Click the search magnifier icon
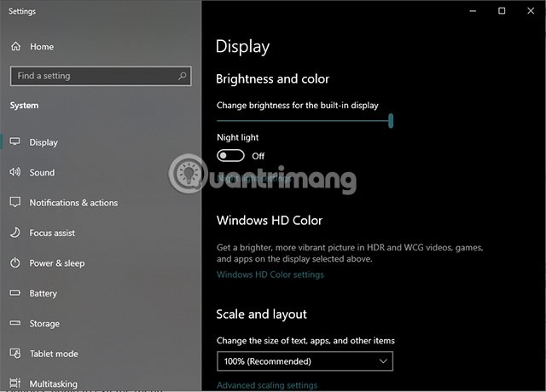 tap(183, 76)
